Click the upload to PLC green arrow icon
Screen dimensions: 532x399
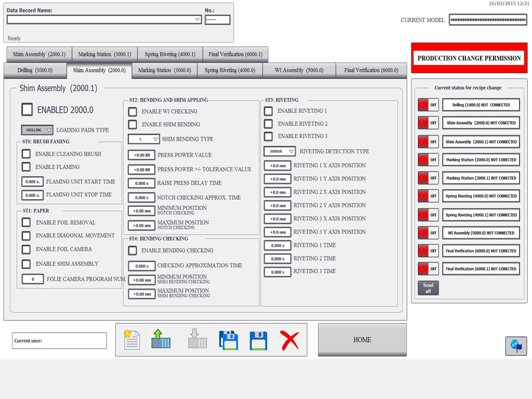click(161, 340)
